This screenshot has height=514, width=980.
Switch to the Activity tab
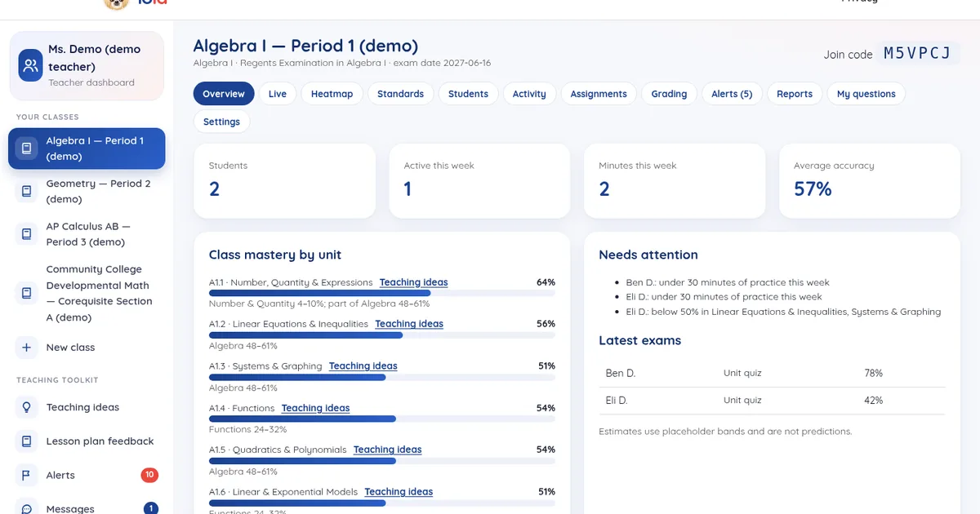click(x=529, y=94)
